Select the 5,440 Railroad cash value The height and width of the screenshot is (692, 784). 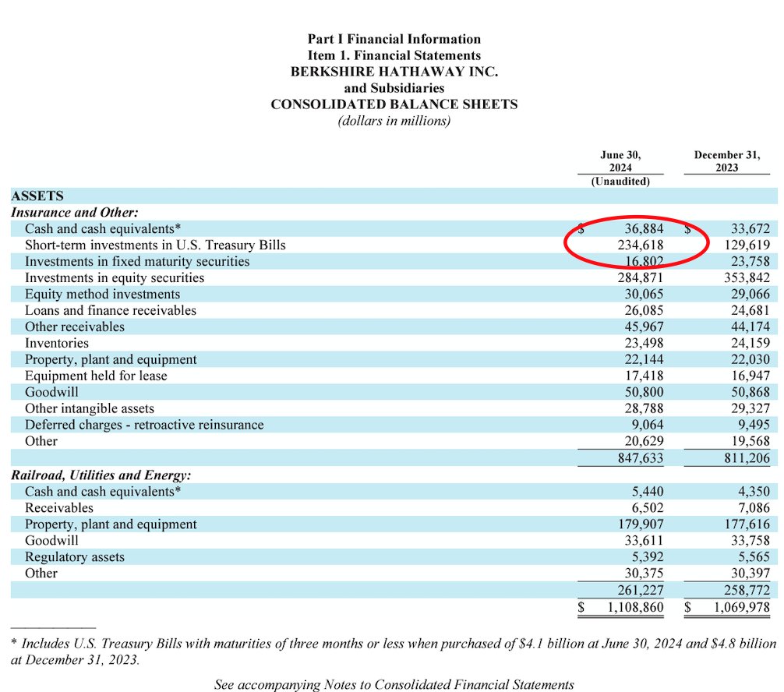coord(648,492)
